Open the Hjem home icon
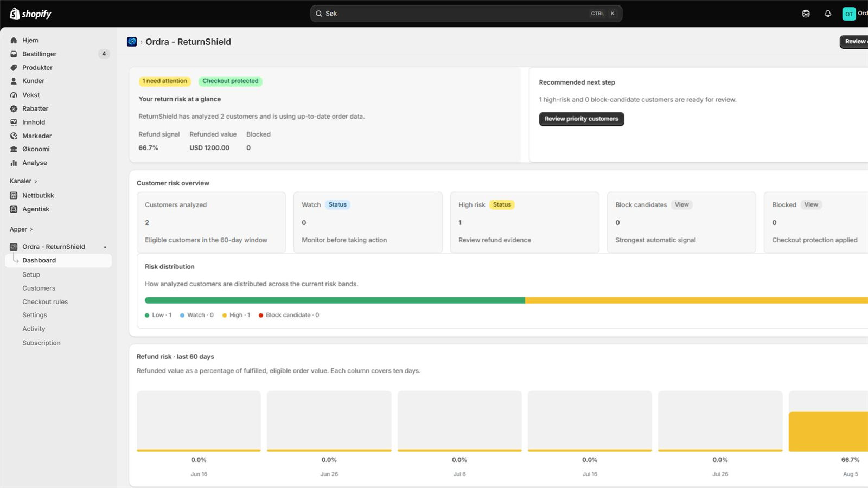Viewport: 868px width, 488px height. click(14, 40)
